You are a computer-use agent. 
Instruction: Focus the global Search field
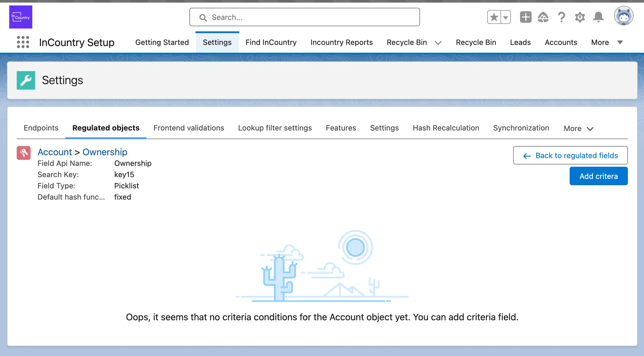(304, 17)
